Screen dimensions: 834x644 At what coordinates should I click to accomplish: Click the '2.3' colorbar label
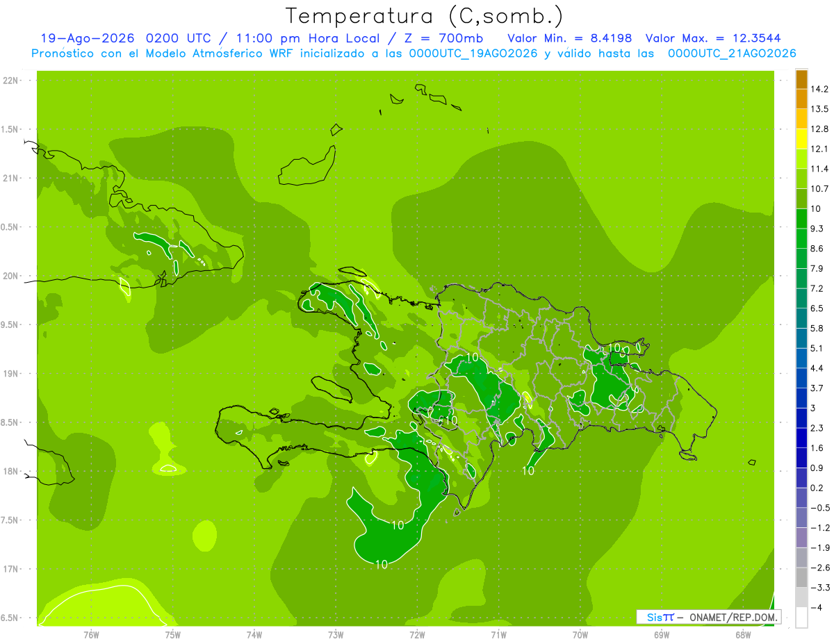pyautogui.click(x=817, y=428)
